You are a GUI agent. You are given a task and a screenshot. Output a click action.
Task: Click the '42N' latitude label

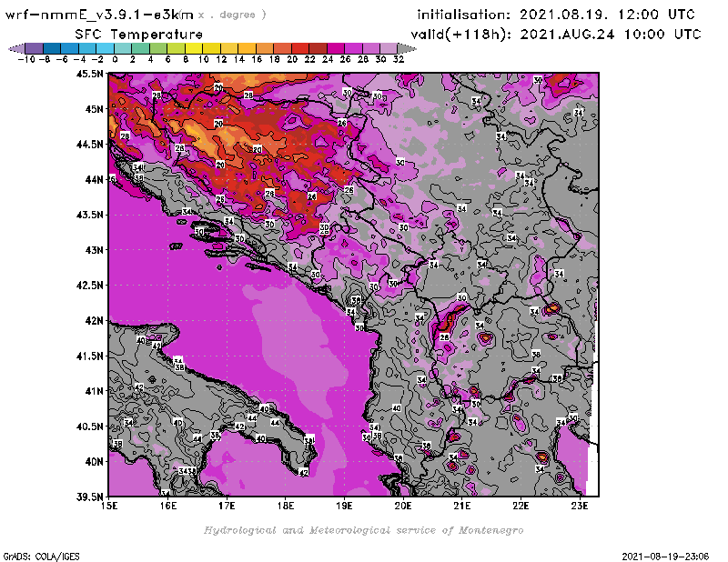95,321
